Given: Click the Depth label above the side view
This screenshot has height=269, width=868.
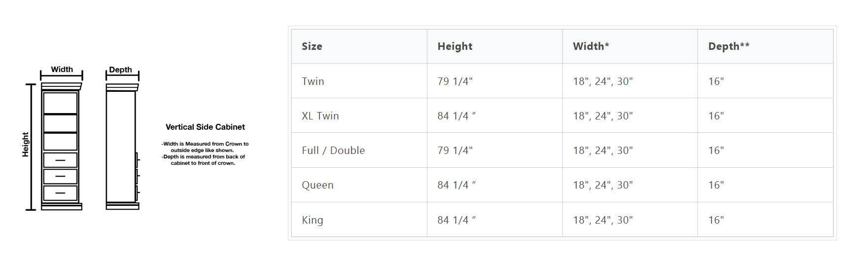Looking at the screenshot, I should (x=120, y=70).
